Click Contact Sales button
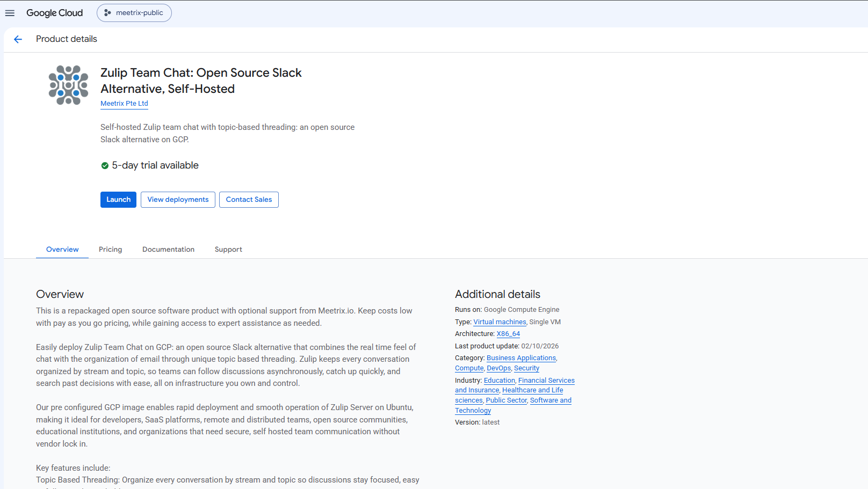 (249, 200)
